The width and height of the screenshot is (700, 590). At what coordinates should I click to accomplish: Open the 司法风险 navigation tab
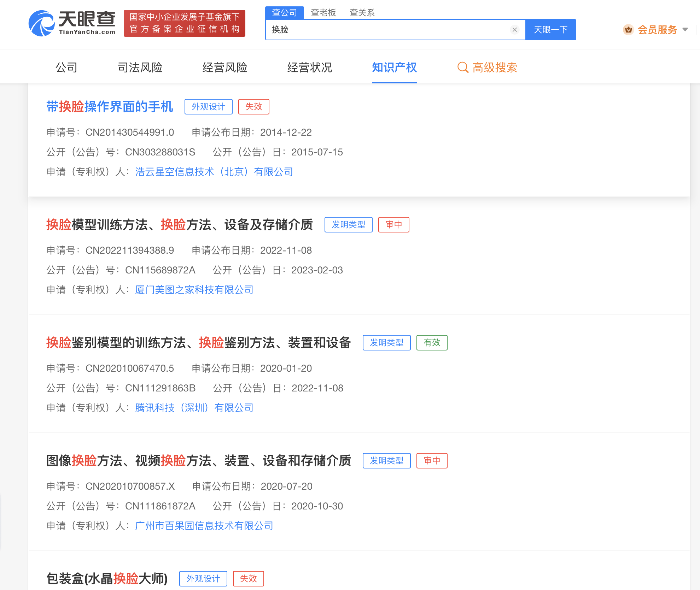(140, 67)
